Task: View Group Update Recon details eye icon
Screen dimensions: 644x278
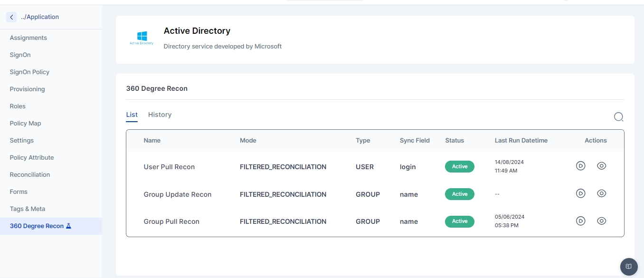Action: (x=601, y=193)
